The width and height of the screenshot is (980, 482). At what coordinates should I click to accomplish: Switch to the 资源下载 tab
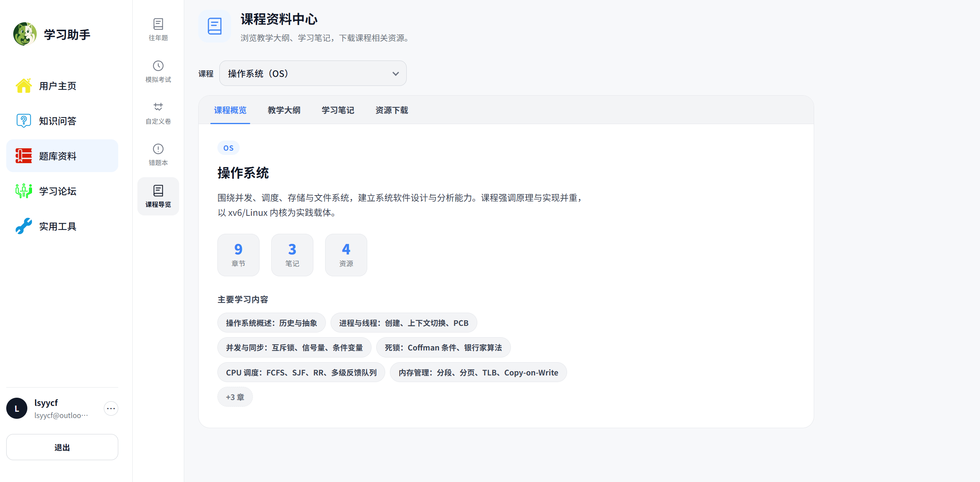pos(392,110)
